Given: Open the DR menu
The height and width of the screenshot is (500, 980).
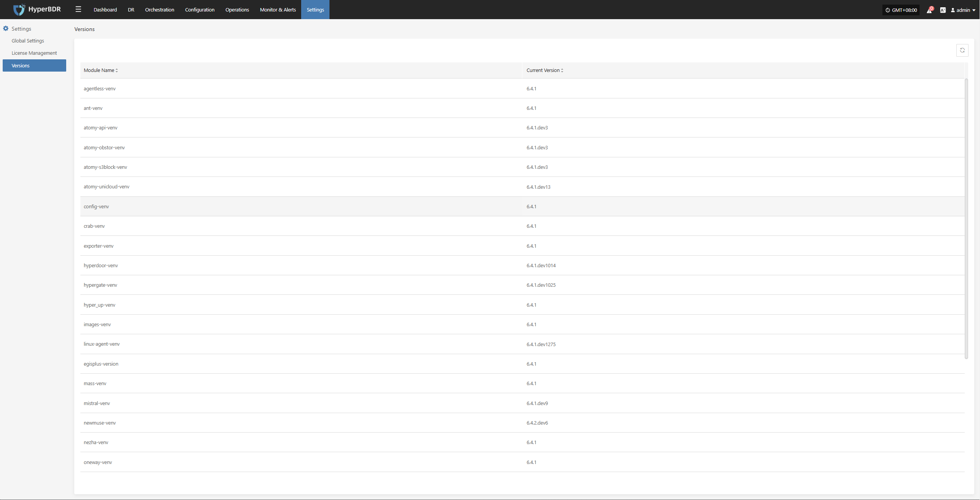Looking at the screenshot, I should [131, 10].
